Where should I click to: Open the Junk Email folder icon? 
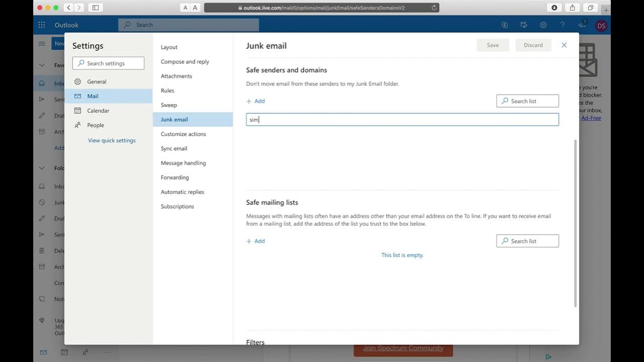click(x=42, y=203)
